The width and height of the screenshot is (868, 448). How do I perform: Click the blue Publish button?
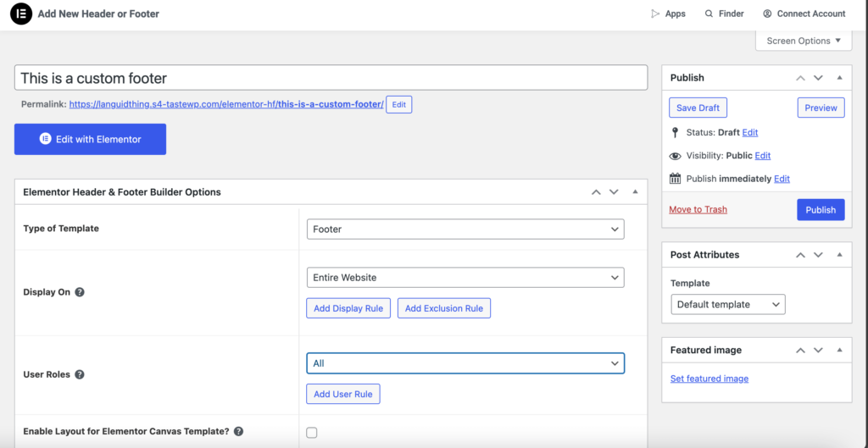click(x=821, y=210)
